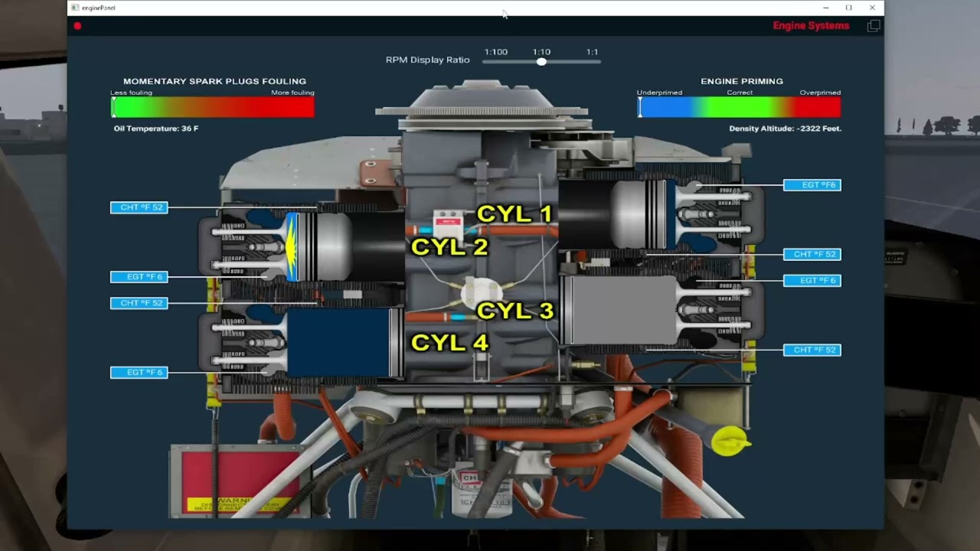Image resolution: width=980 pixels, height=551 pixels.
Task: Click the CYL 4 label
Action: pos(449,343)
